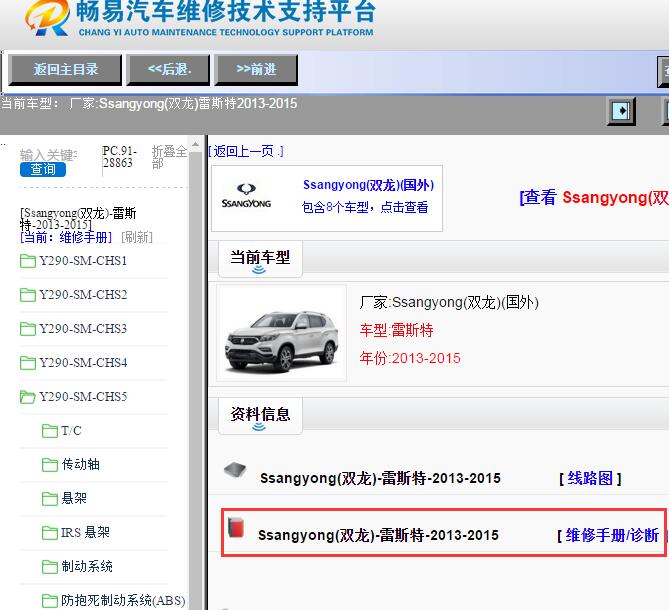
Task: Click the 返回主目录 button
Action: coord(65,70)
